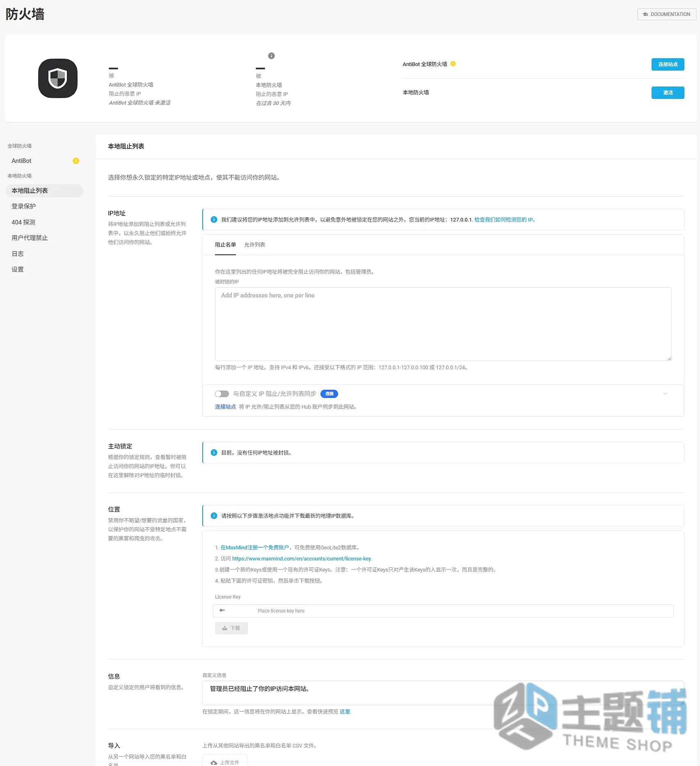Viewport: 700px width, 766px height.
Task: Click 连接站点 button for AntiBot firewall
Action: tap(668, 64)
